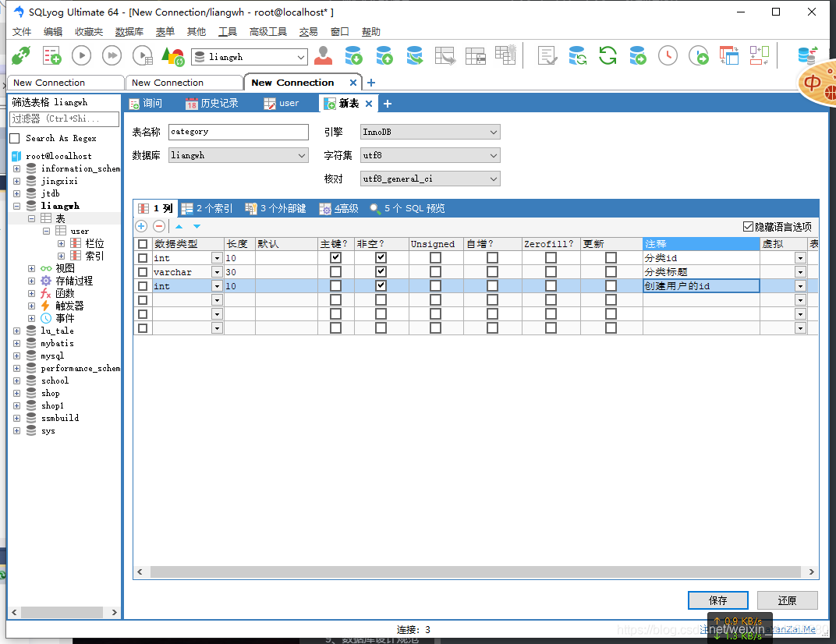836x644 pixels.
Task: Open new query editor toolbar icon
Action: [51, 55]
